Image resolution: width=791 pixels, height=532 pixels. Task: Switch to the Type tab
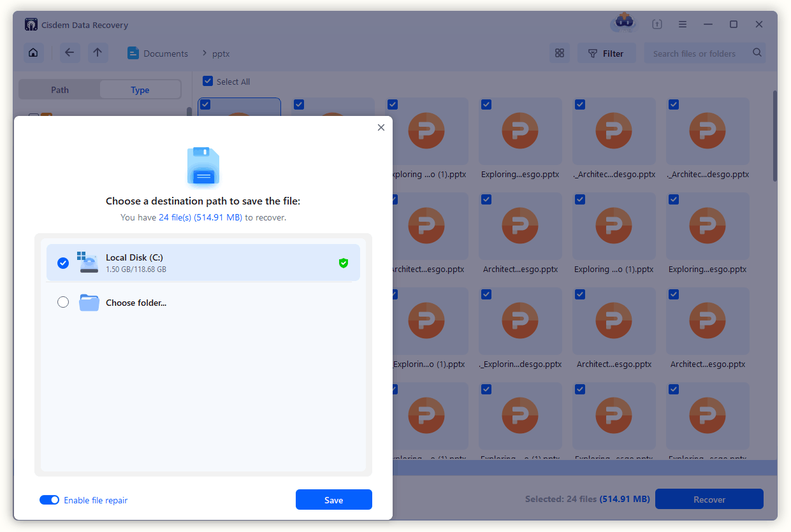140,90
